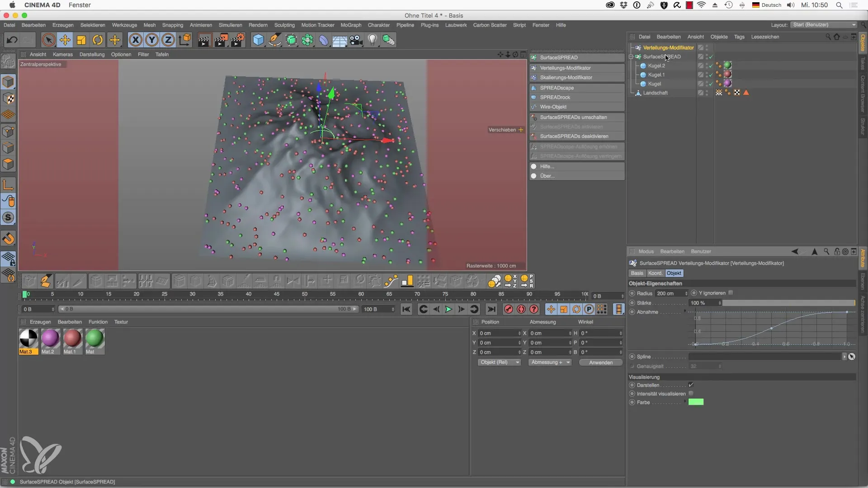Open the MoGraph menu
The width and height of the screenshot is (868, 488).
click(351, 25)
